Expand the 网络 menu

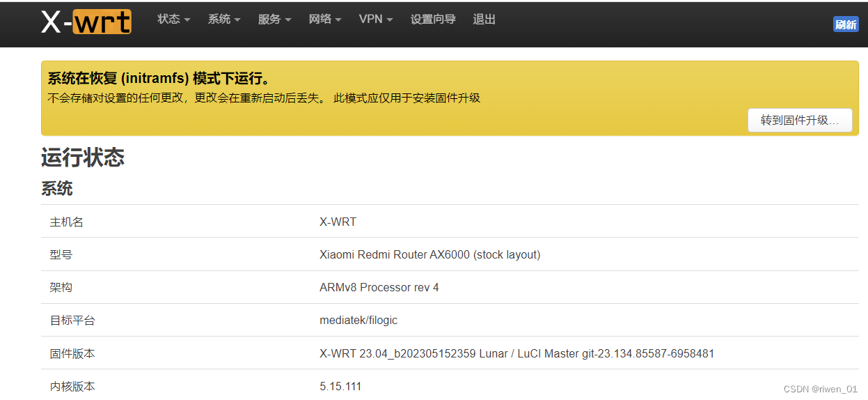coord(325,20)
